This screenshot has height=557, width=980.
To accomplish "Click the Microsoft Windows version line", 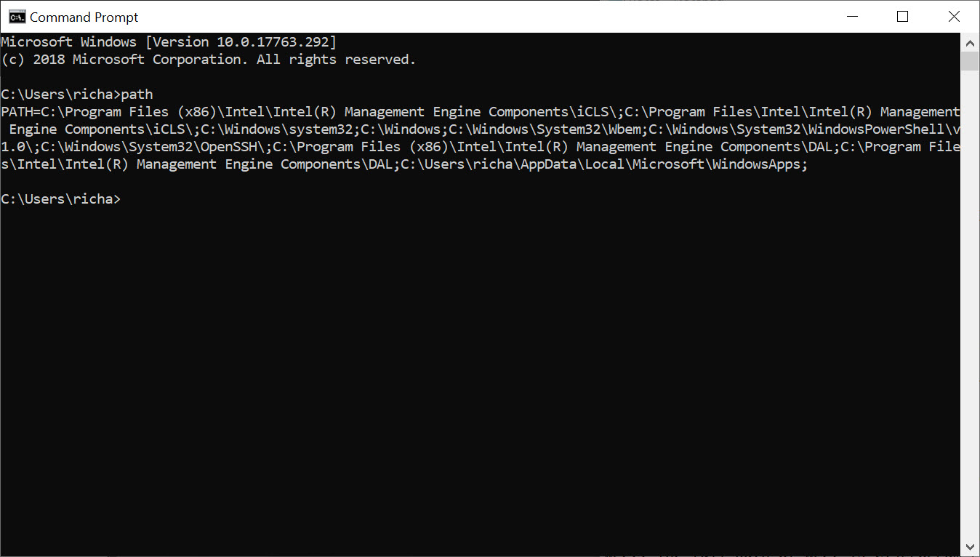I will click(167, 41).
